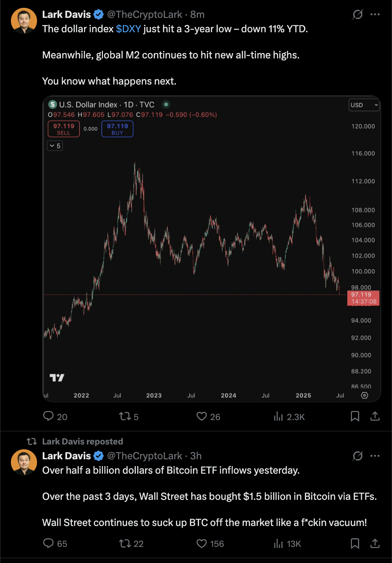The width and height of the screenshot is (392, 563).
Task: Open Lark Davis profile from the top tweet's name
Action: coord(66,15)
